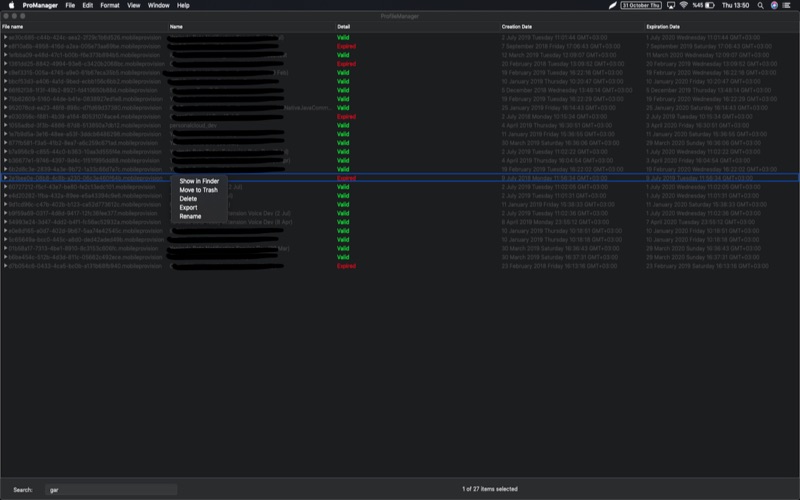
Task: Sort by the Name column header
Action: (176, 27)
